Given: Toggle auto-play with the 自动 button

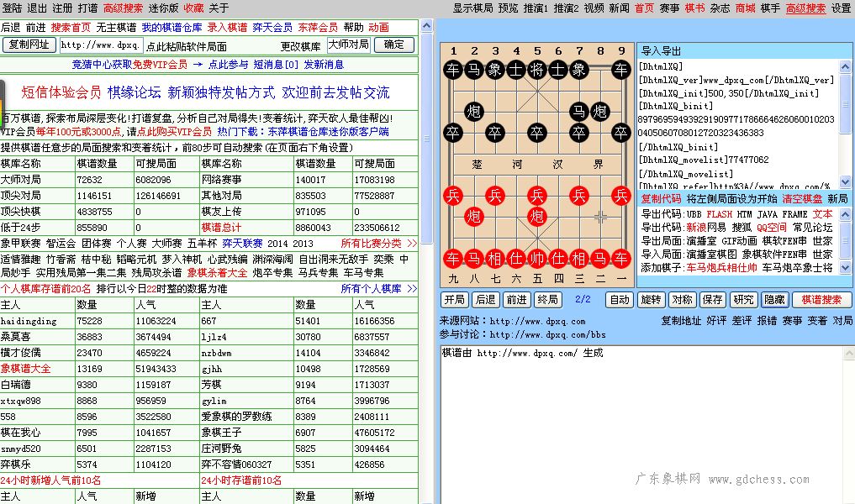Looking at the screenshot, I should 620,300.
